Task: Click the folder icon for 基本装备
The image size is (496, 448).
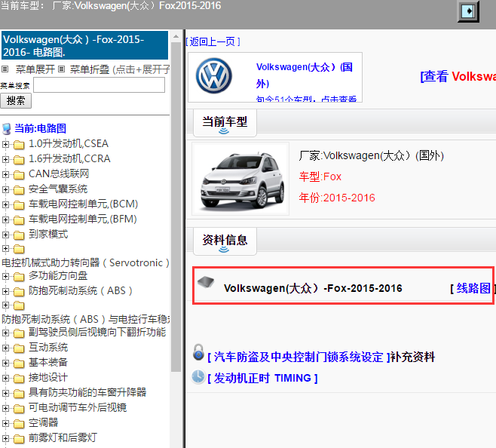Action: click(x=19, y=364)
